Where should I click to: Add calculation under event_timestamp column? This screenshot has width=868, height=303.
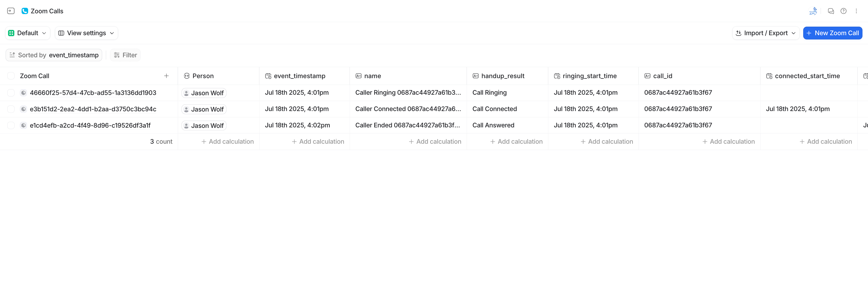click(x=318, y=141)
